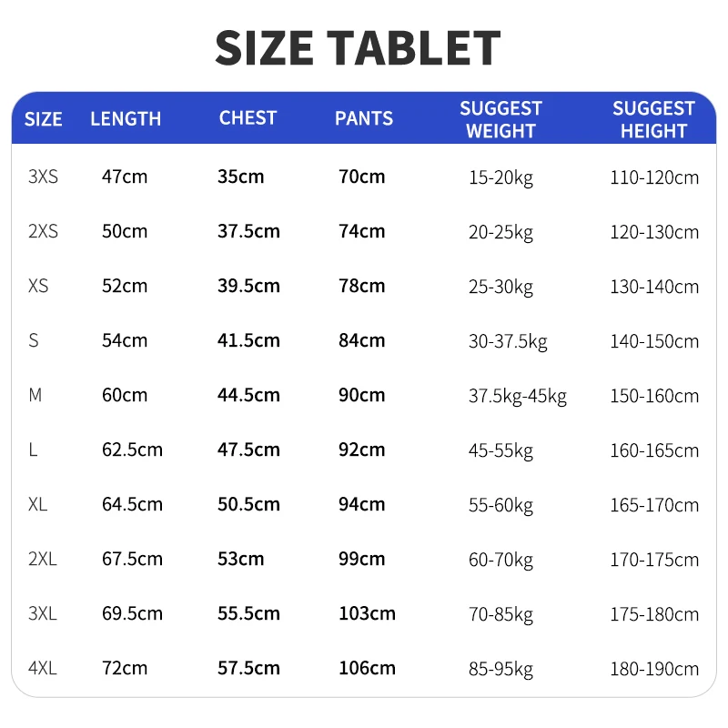Click the 62.5cm length value
Screen dimensions: 728x728
(132, 450)
